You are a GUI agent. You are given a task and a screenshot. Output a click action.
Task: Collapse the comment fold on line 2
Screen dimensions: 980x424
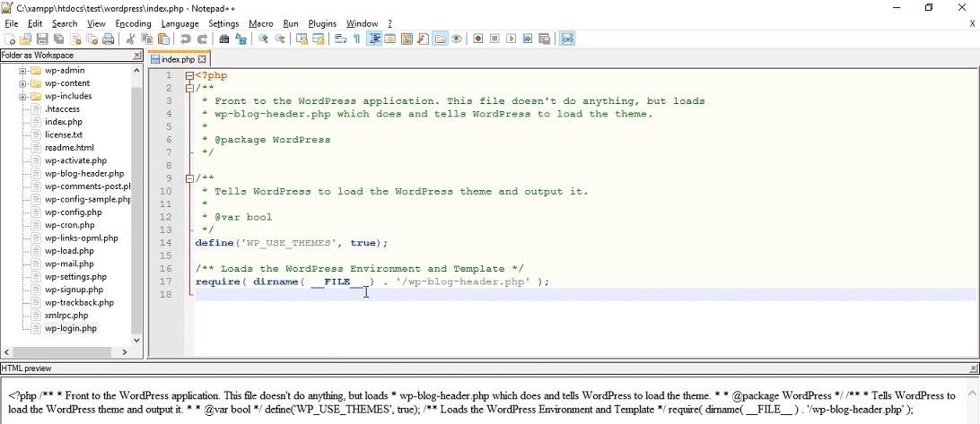pyautogui.click(x=189, y=89)
